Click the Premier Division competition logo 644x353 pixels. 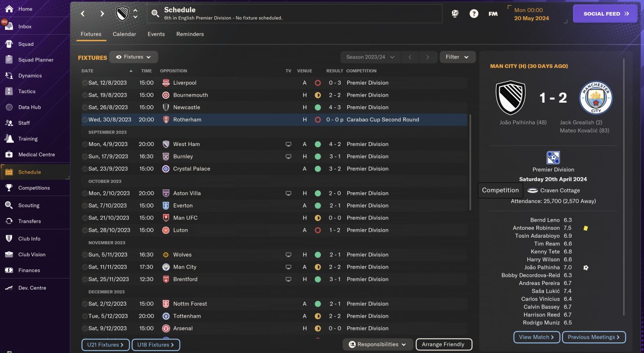click(x=553, y=158)
